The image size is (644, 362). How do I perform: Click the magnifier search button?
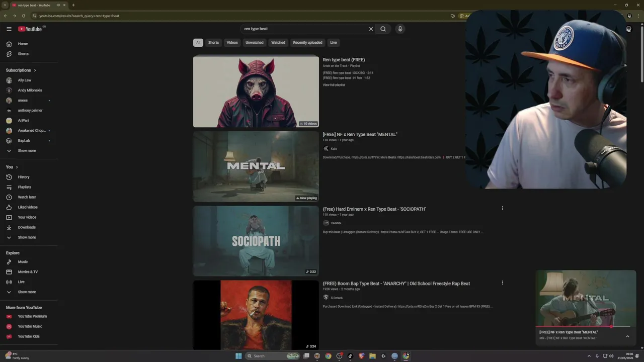pos(383,29)
